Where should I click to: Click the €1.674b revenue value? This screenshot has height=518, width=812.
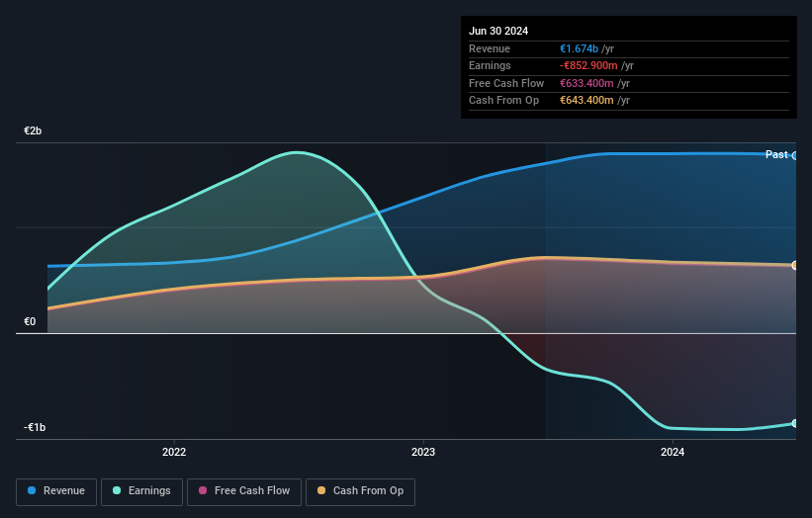pos(579,48)
